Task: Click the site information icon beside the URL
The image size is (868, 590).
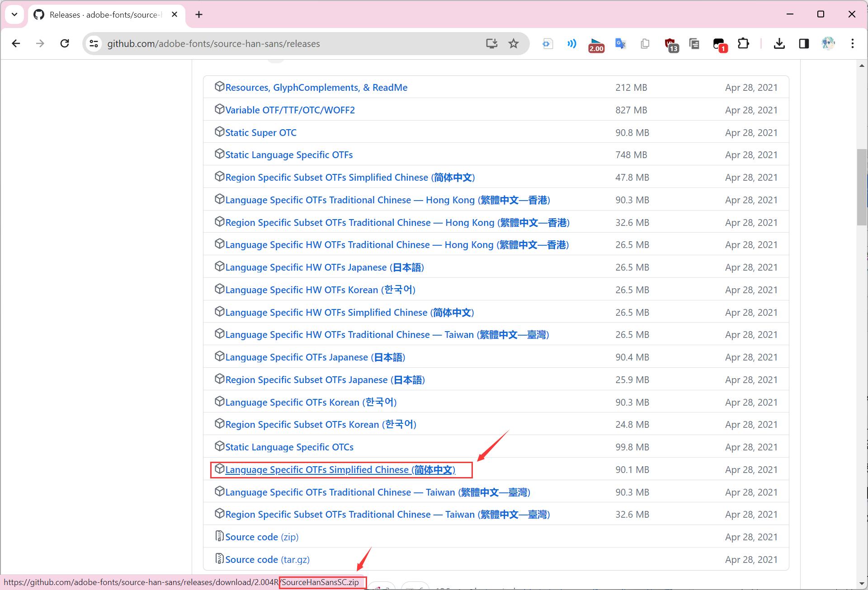Action: tap(94, 43)
